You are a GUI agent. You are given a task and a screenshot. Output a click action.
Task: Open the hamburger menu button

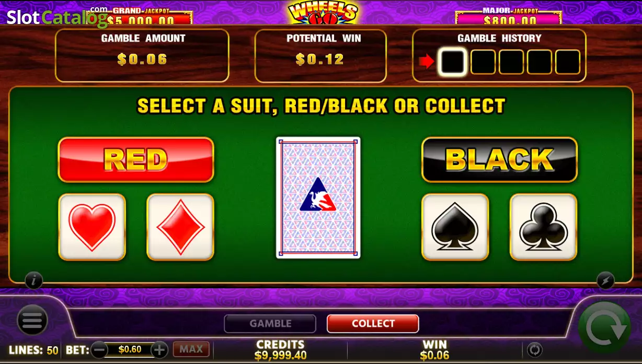point(32,320)
